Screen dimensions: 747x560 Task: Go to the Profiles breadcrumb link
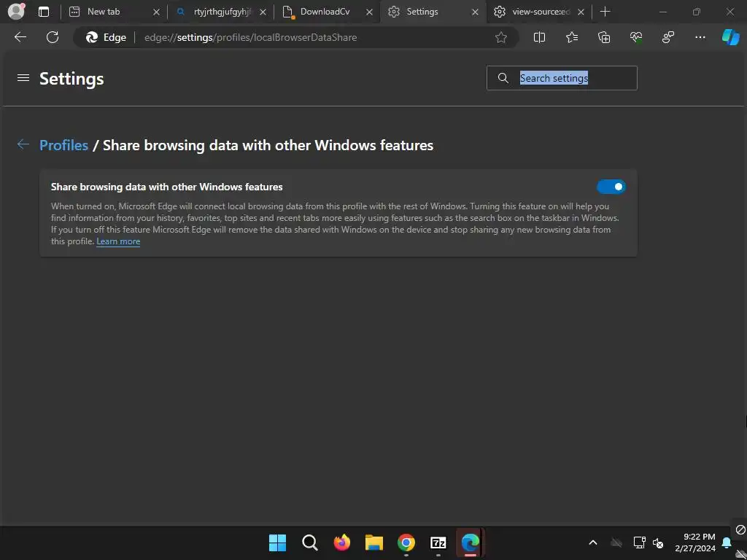click(x=64, y=145)
